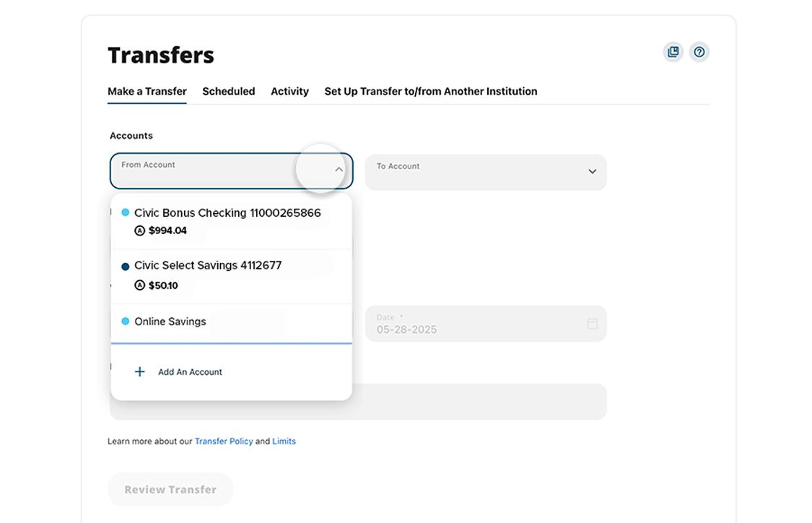This screenshot has height=523, width=812.
Task: Click the $50.10 balance text
Action: pos(163,285)
